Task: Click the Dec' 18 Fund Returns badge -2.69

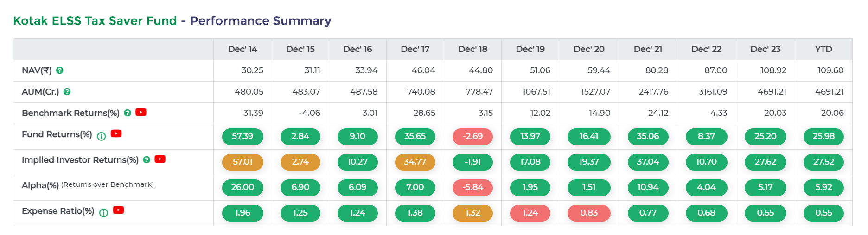Action: (x=472, y=136)
